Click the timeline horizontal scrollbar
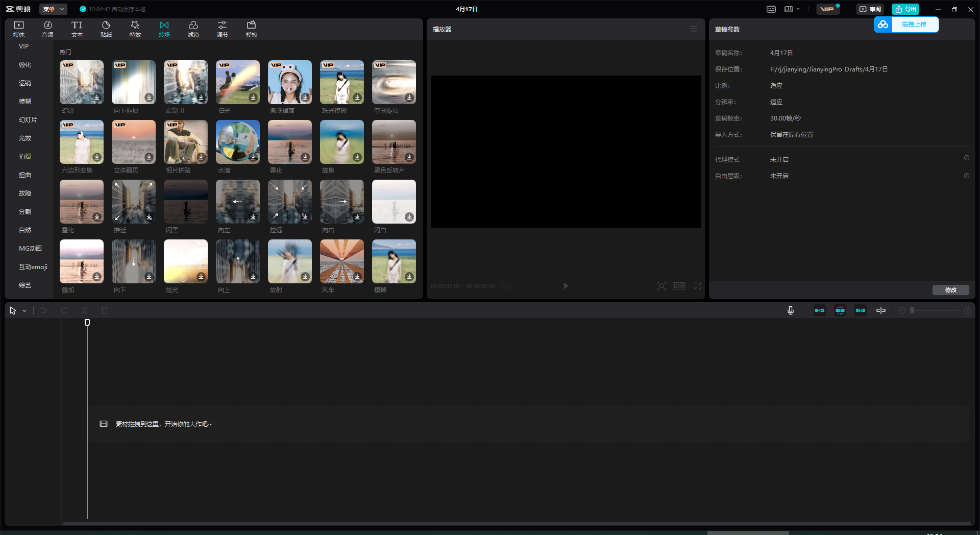Image resolution: width=980 pixels, height=535 pixels. [517, 524]
